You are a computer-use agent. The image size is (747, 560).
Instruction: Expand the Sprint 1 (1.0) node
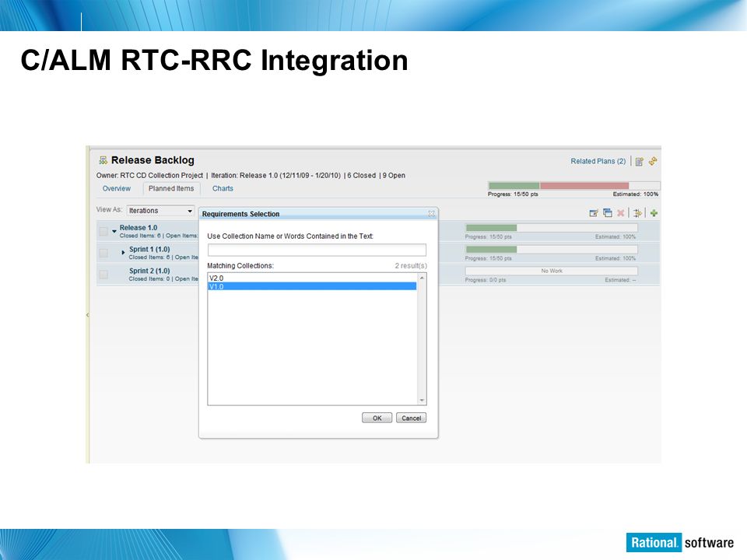[123, 252]
